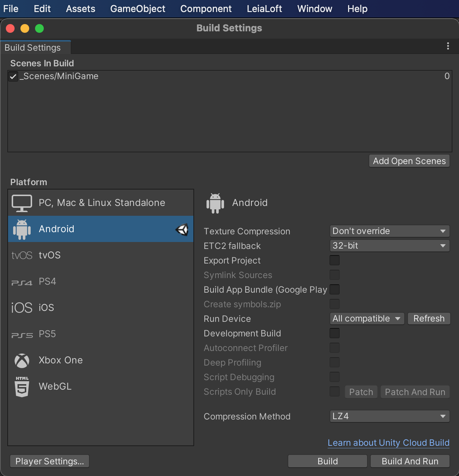
Task: Select PC, Mac & Linux Standalone platform
Action: [101, 203]
